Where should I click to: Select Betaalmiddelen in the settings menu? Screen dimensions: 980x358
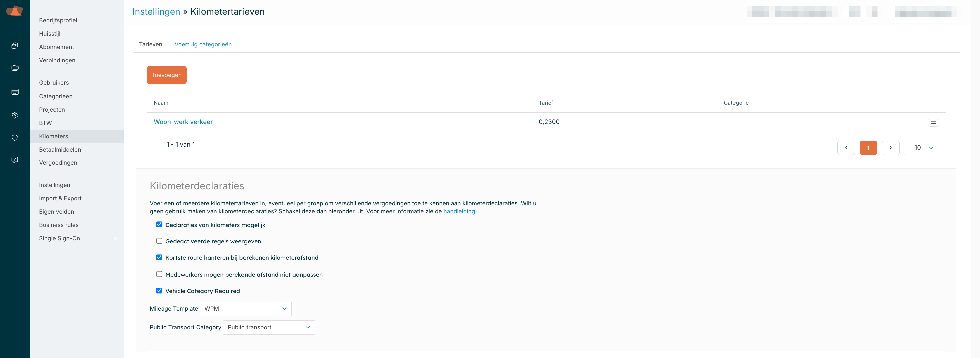coord(60,150)
